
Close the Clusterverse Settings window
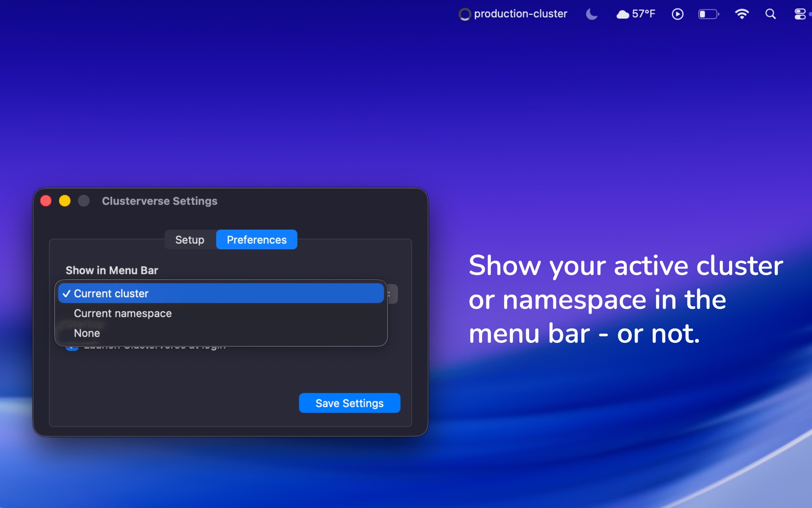46,201
